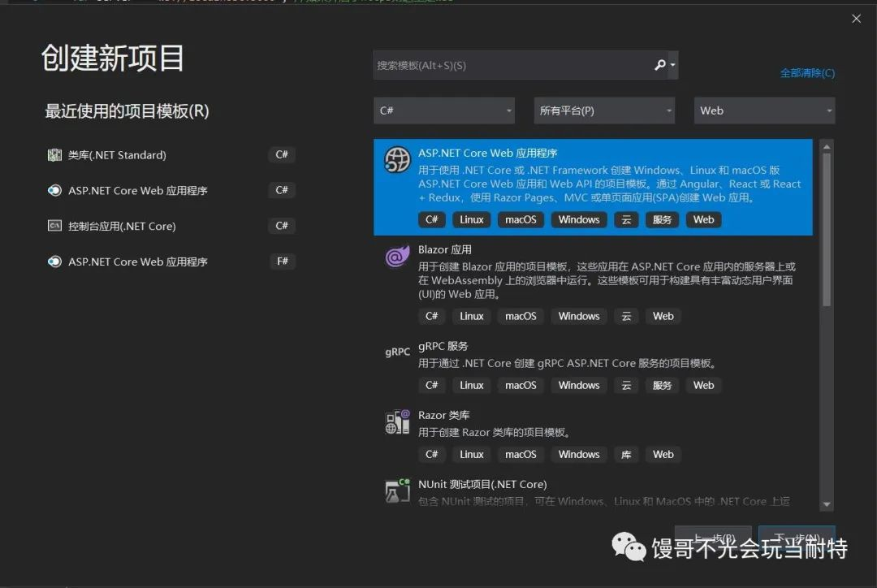Click the Web tag under Razor 类库
877x588 pixels.
point(663,454)
